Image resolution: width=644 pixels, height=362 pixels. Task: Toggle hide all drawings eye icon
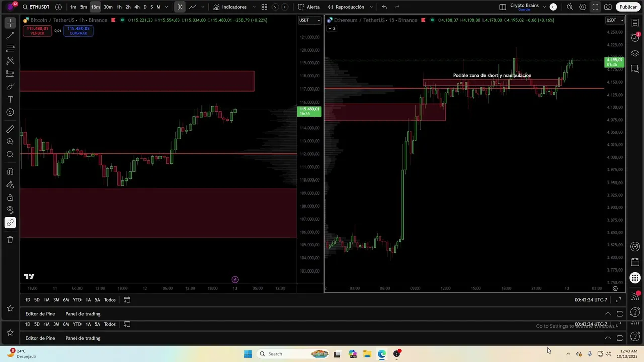[10, 210]
